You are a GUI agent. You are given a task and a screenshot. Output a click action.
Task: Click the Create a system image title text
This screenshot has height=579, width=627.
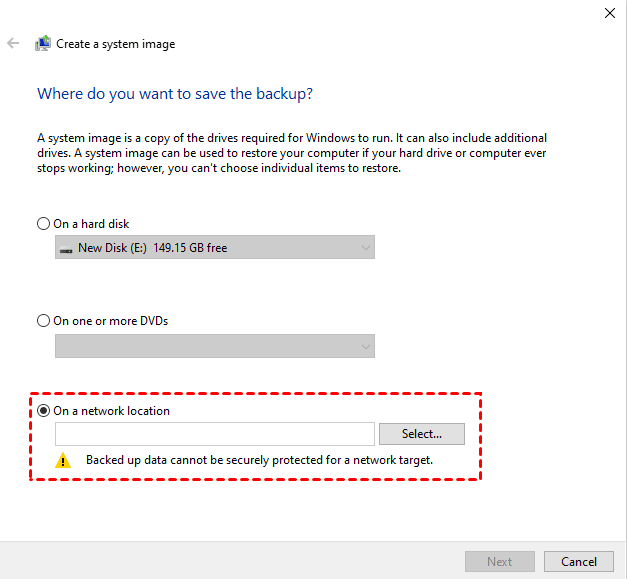(116, 44)
